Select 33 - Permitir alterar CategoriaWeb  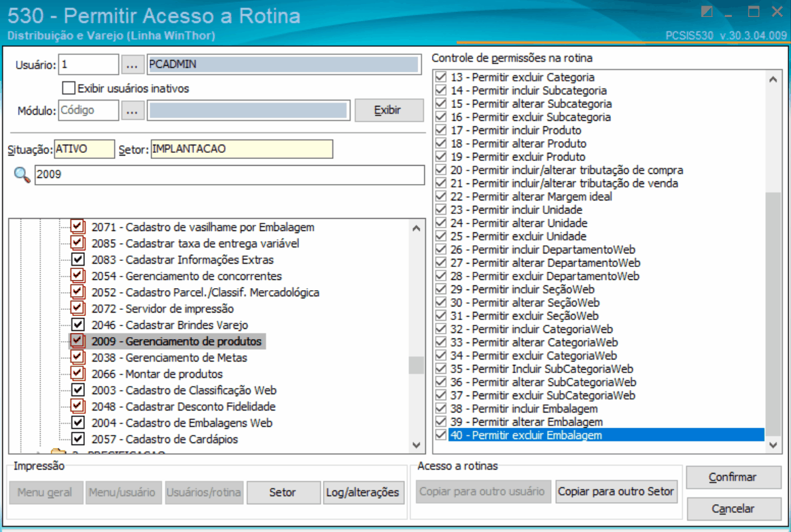coord(533,342)
